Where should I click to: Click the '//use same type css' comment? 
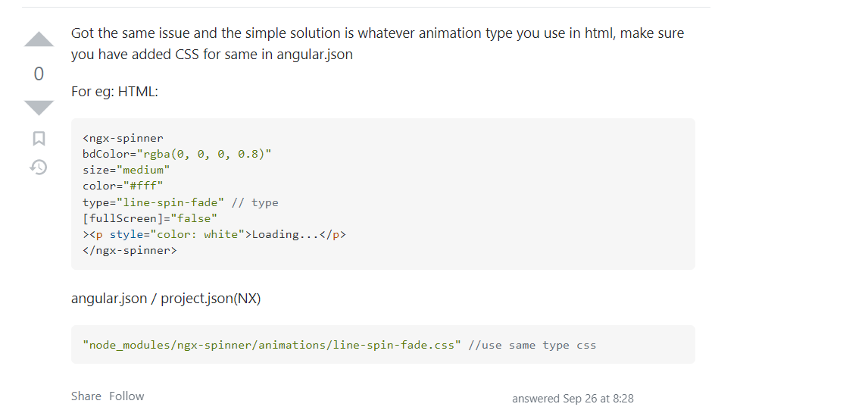tap(532, 345)
